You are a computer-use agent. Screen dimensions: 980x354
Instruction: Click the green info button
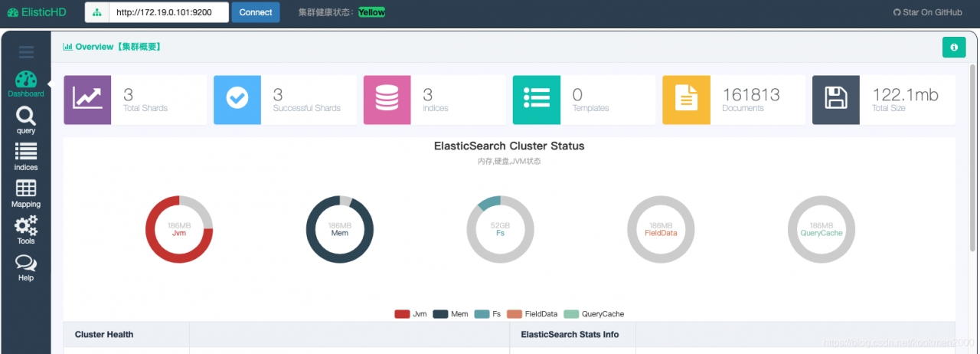click(953, 47)
